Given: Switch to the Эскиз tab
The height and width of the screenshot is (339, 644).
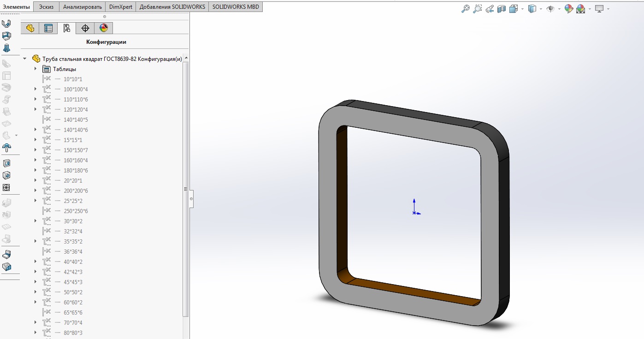Looking at the screenshot, I should [47, 6].
